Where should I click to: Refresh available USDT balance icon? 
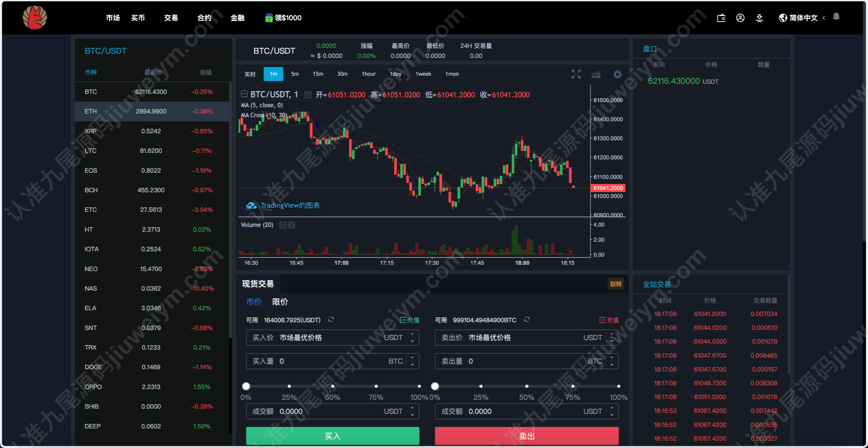click(331, 319)
